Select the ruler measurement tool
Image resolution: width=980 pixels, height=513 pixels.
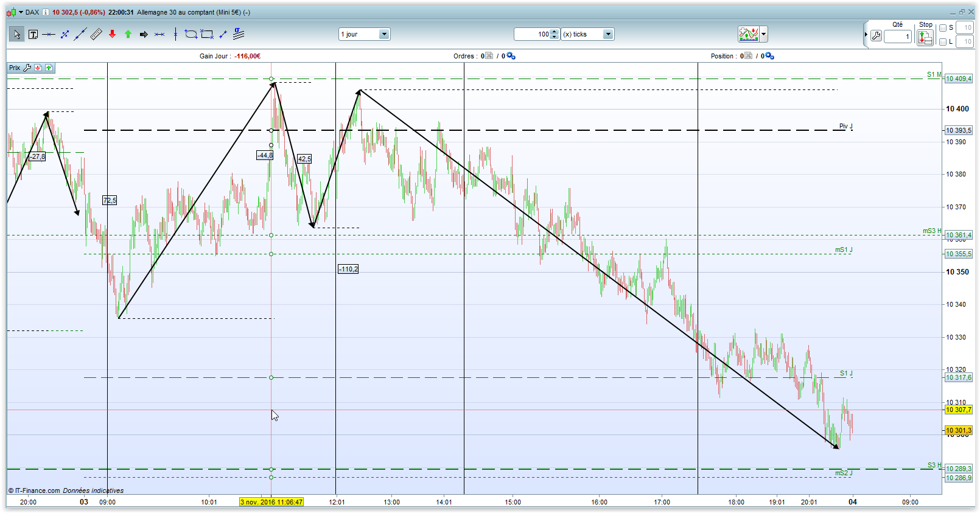click(96, 35)
